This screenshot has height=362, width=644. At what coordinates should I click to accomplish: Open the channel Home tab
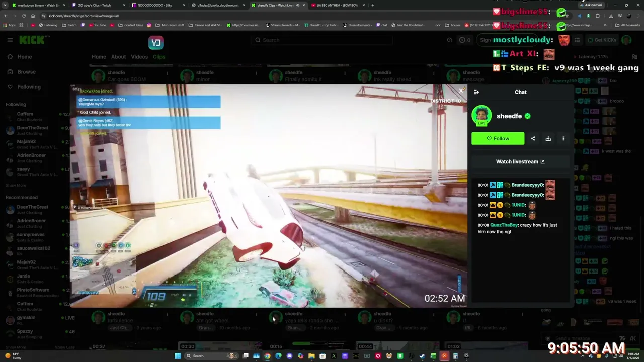pyautogui.click(x=99, y=57)
